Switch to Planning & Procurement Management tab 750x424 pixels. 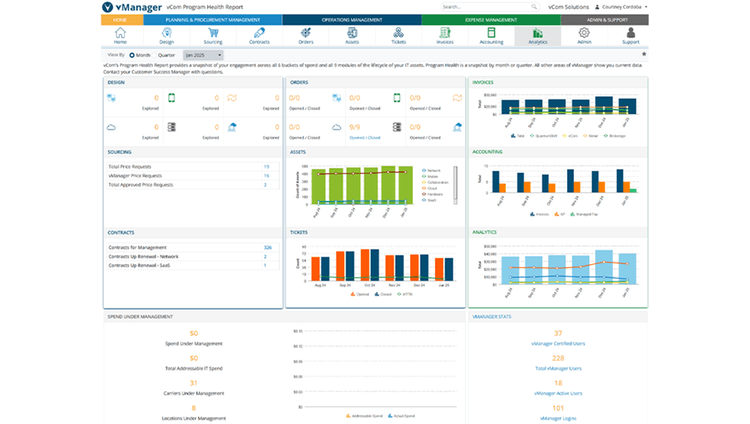(212, 20)
